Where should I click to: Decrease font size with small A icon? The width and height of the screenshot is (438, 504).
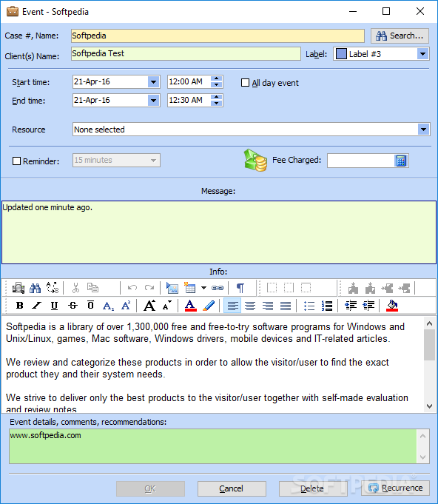pos(166,306)
